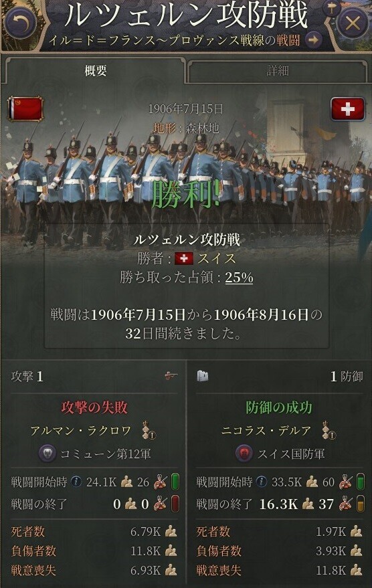This screenshot has height=588, width=372.
Task: Click general name アルマン・ラクロワ
Action: pyautogui.click(x=81, y=431)
